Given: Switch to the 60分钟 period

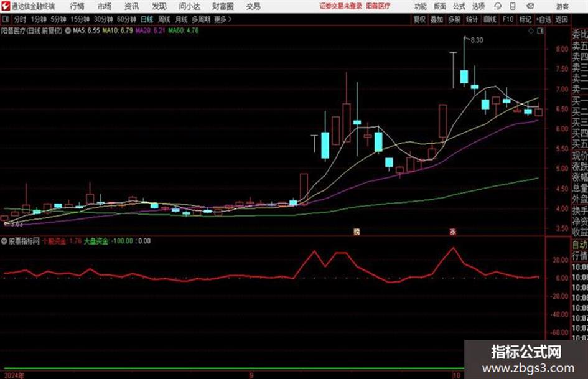Looking at the screenshot, I should point(127,19).
